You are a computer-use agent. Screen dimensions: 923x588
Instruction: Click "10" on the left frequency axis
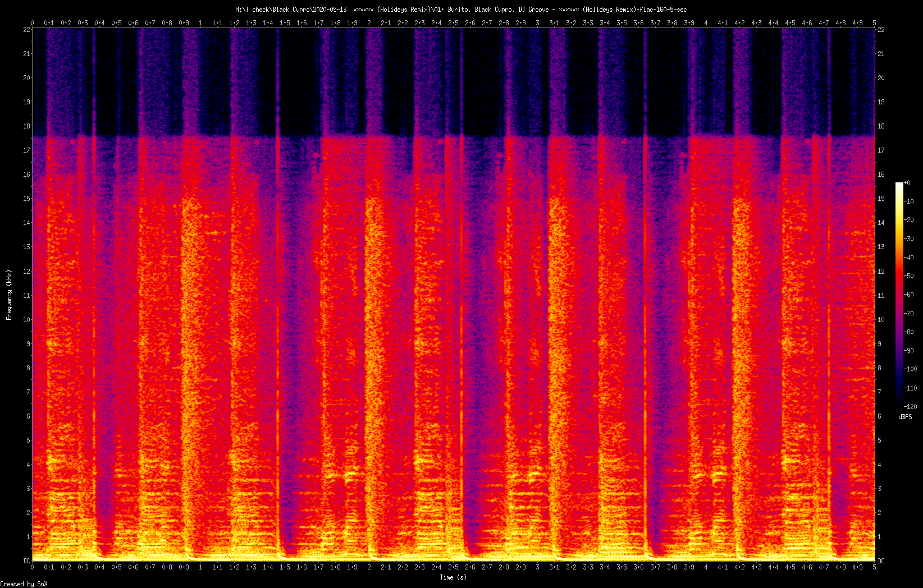click(26, 320)
